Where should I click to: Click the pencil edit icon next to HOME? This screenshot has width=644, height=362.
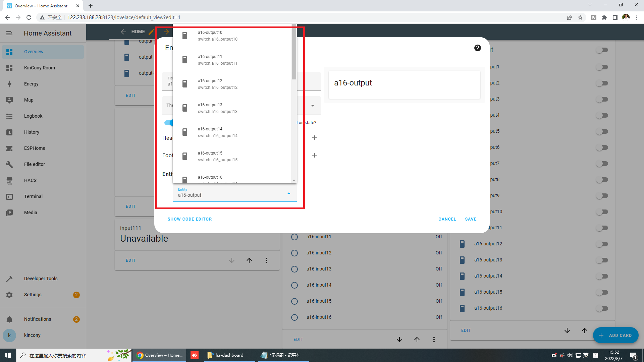(x=152, y=32)
